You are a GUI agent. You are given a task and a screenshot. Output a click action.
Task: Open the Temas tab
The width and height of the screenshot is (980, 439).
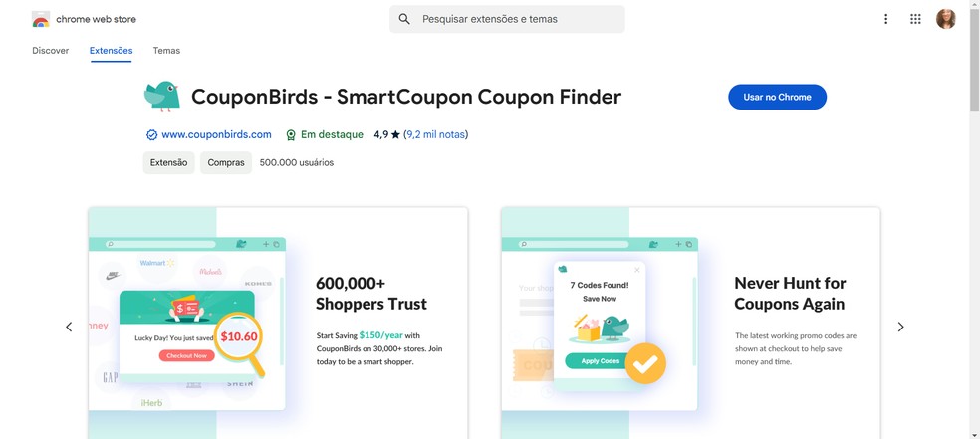(x=166, y=51)
